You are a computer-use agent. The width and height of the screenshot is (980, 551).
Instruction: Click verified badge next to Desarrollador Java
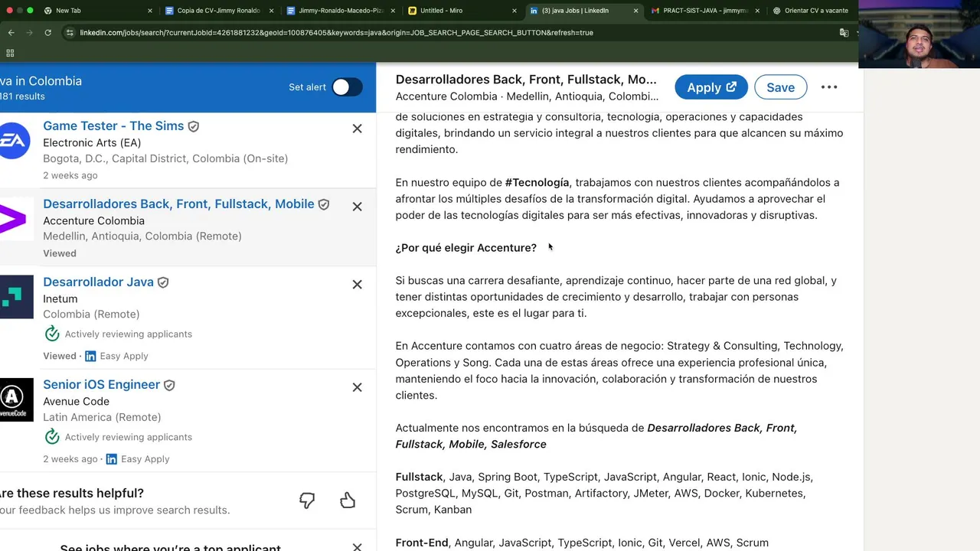point(162,282)
